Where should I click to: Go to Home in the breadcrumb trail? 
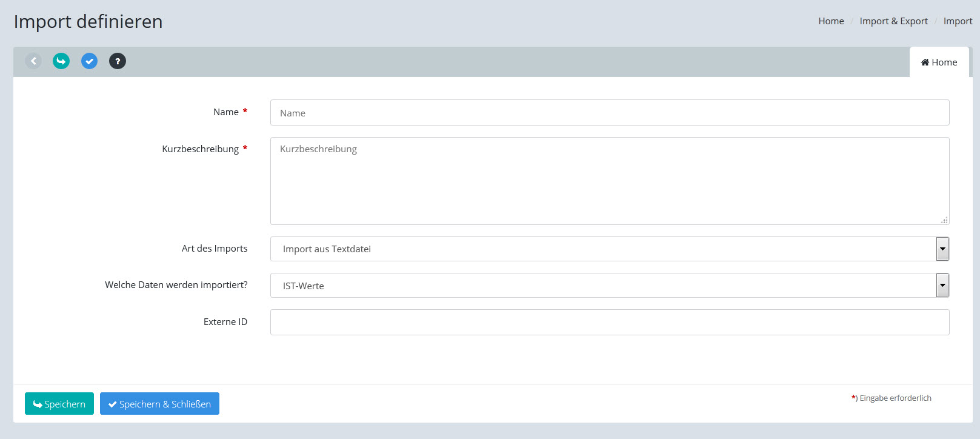coord(831,21)
